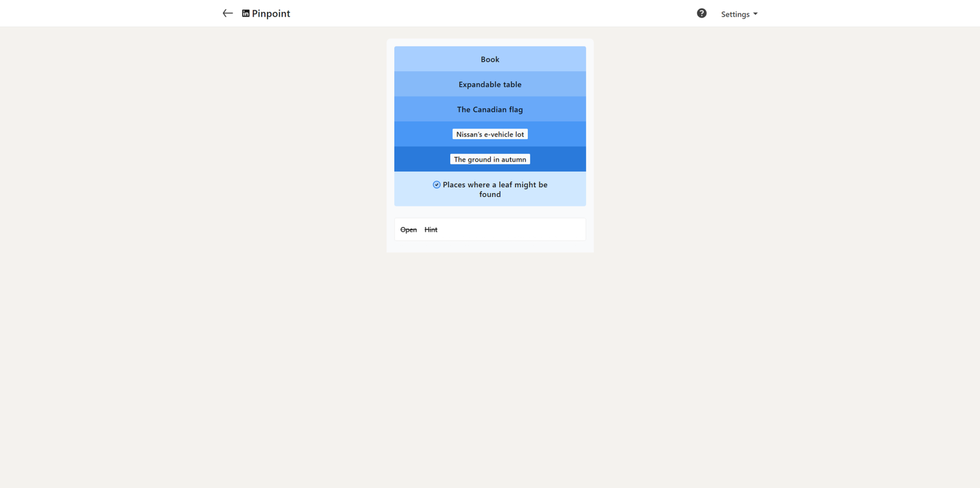Click the checkmark circle icon in the answer
This screenshot has width=980, height=488.
[x=437, y=185]
